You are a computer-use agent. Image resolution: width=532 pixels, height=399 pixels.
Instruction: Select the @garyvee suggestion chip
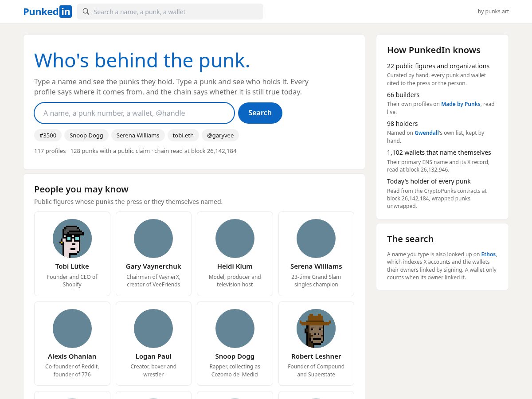point(220,135)
